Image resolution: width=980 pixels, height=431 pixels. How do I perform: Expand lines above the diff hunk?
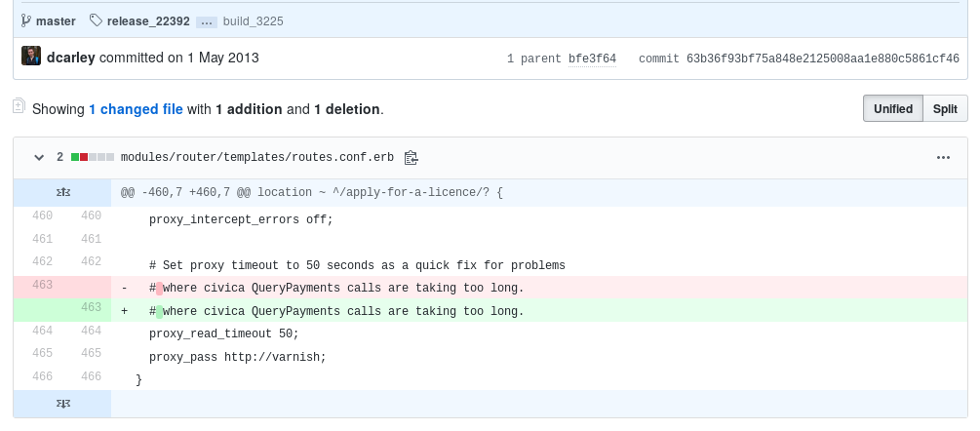pyautogui.click(x=62, y=192)
